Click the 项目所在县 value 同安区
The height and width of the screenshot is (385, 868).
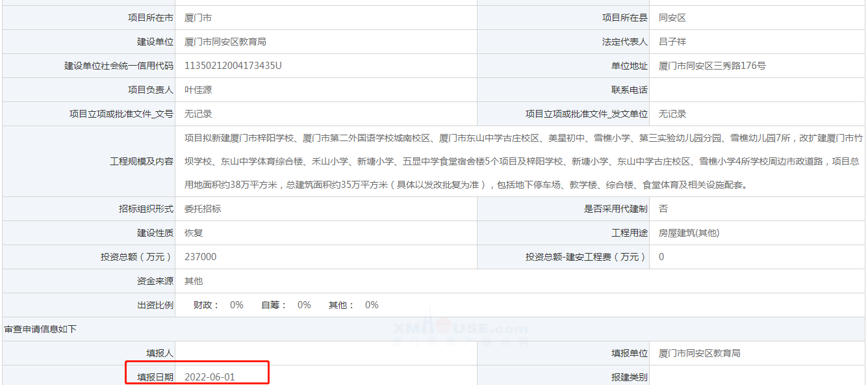[x=672, y=18]
